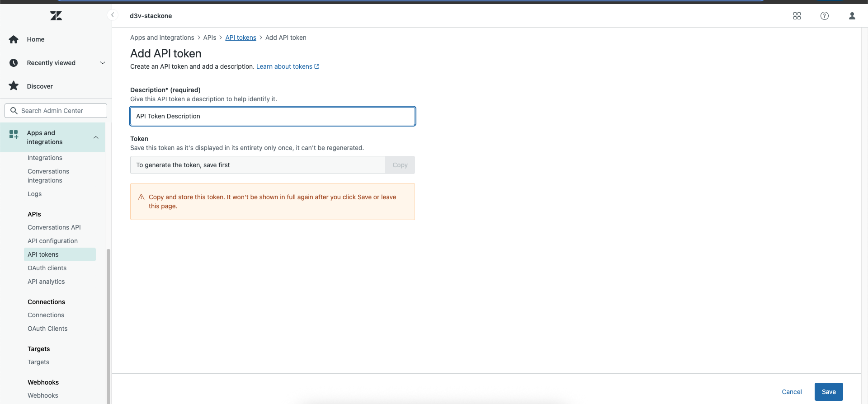Click the Save button
Screen dimensions: 868x404
point(829,392)
